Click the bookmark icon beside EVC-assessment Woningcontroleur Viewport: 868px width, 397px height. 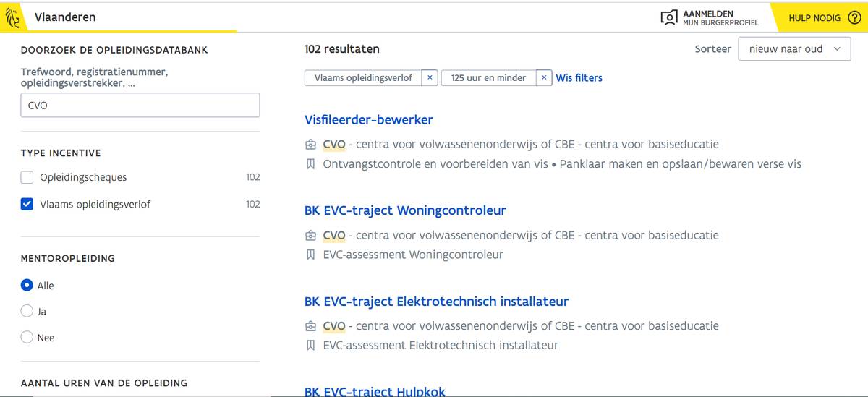click(x=311, y=255)
